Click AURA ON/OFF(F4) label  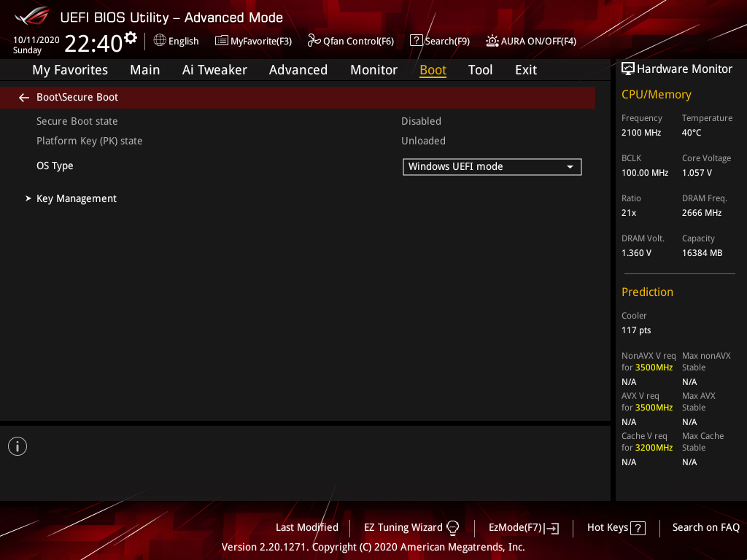(538, 41)
